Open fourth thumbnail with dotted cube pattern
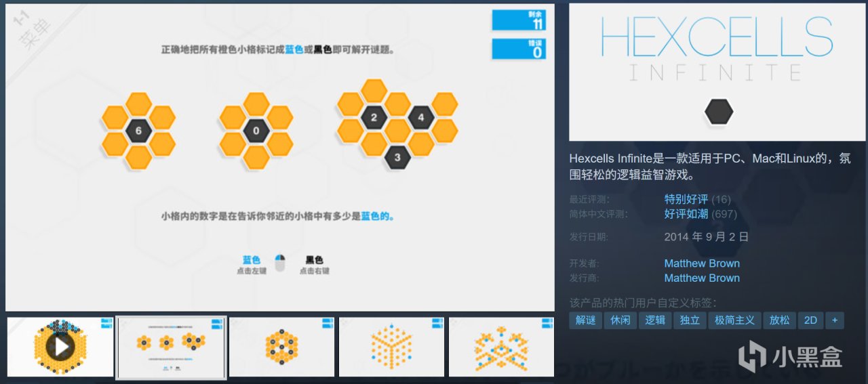This screenshot has width=868, height=384. point(391,347)
